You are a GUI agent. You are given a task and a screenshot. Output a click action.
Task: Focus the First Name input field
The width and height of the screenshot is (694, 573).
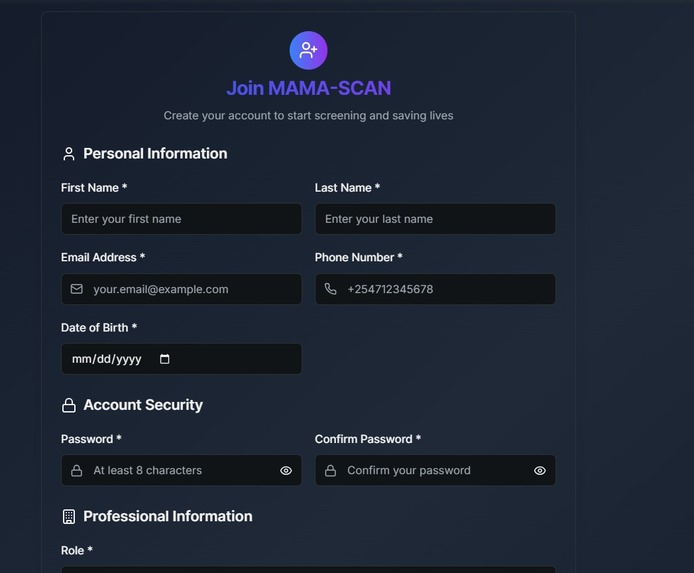coord(181,219)
